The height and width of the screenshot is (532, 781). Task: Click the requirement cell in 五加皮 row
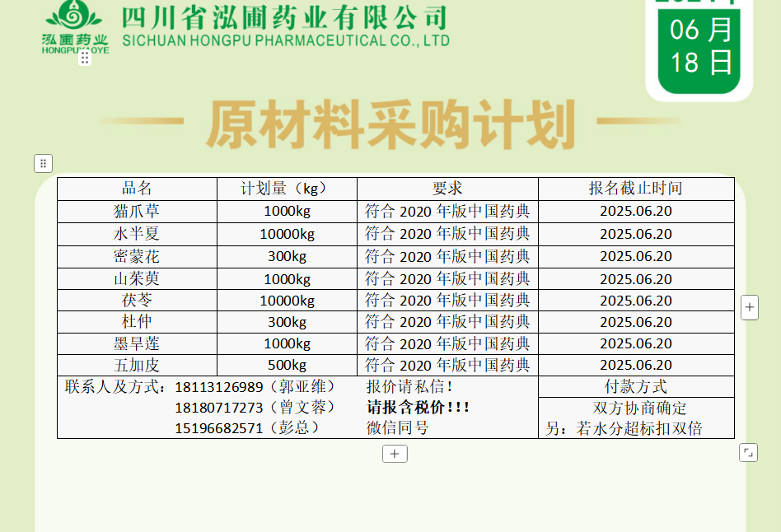tap(447, 365)
